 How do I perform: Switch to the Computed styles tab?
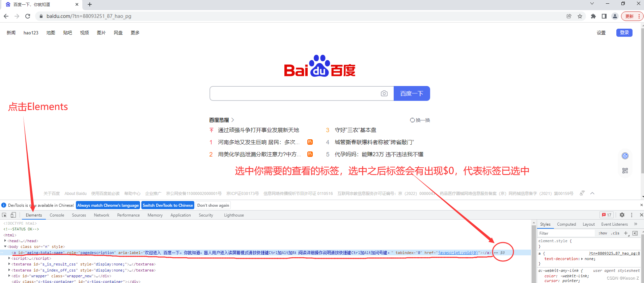click(566, 224)
